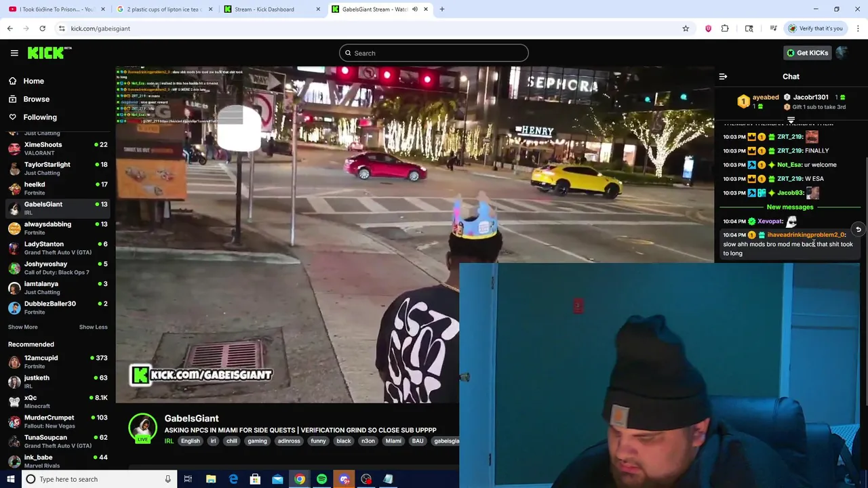Select the chill tag
The height and width of the screenshot is (488, 868).
(232, 441)
